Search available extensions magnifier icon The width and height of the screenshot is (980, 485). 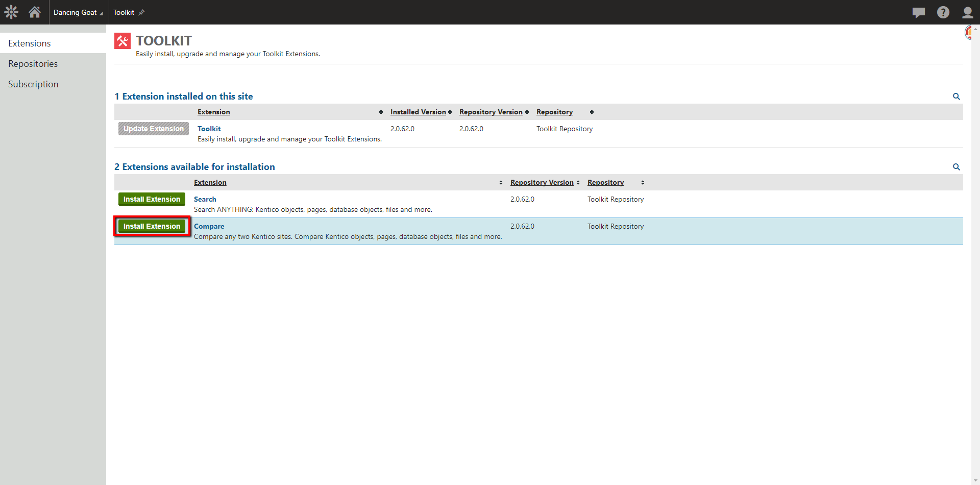coord(957,167)
